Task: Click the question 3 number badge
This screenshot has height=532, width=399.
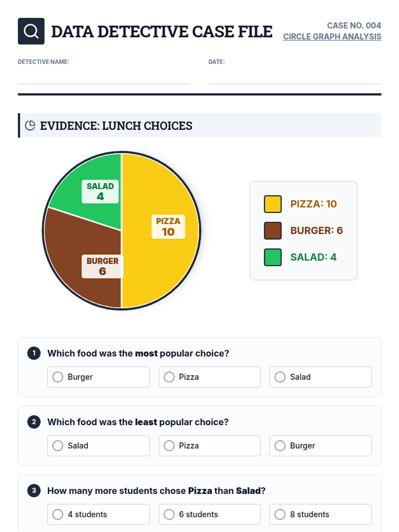Action: tap(34, 490)
